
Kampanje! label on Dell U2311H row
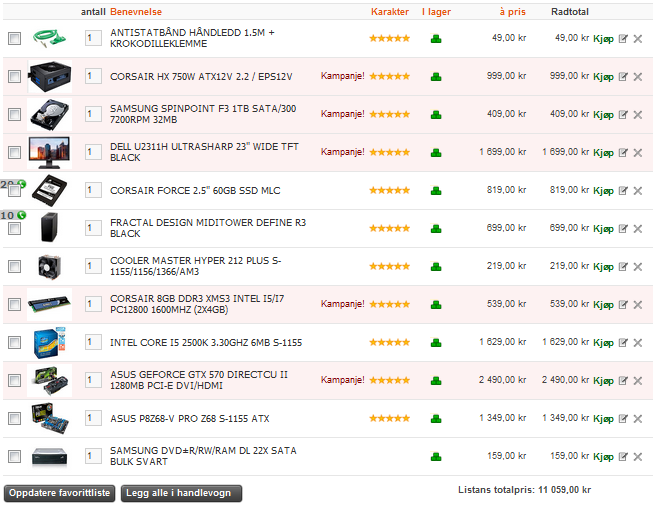[342, 152]
